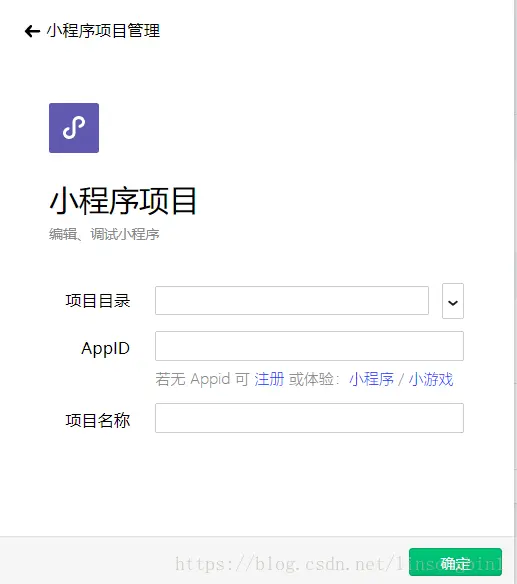
Task: Click the 小程序项目 heading
Action: click(x=123, y=201)
